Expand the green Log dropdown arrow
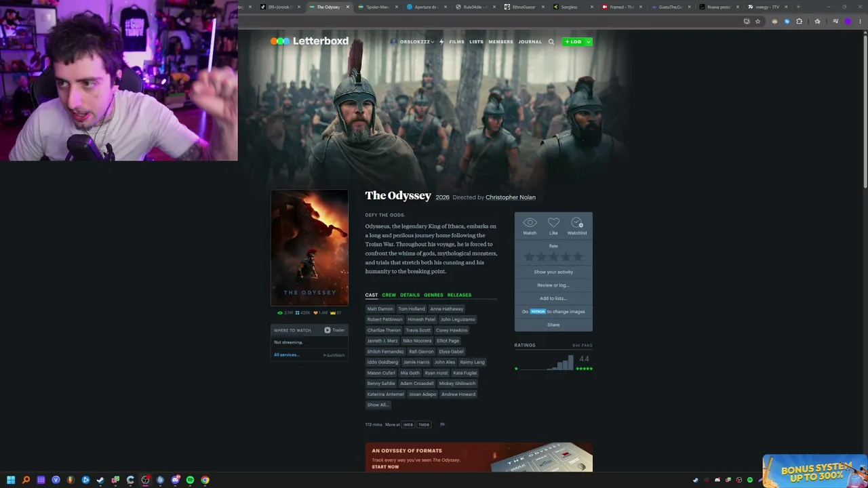 click(x=589, y=42)
